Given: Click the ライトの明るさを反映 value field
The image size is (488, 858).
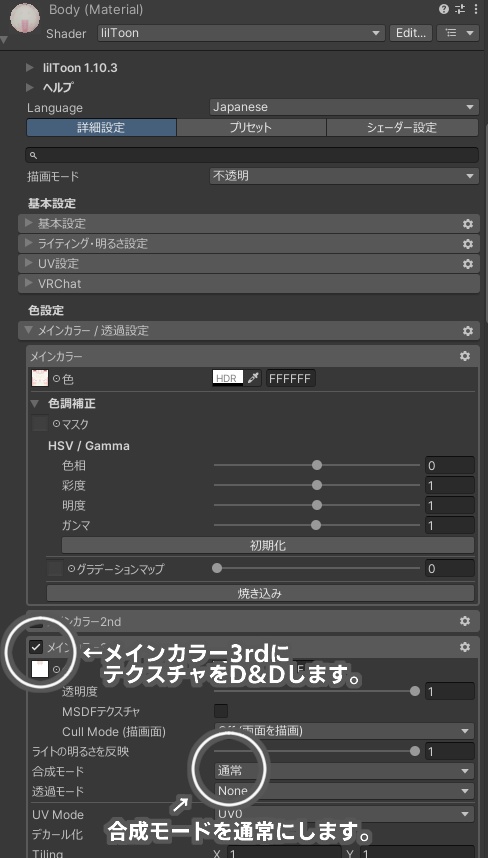Looking at the screenshot, I should point(449,751).
